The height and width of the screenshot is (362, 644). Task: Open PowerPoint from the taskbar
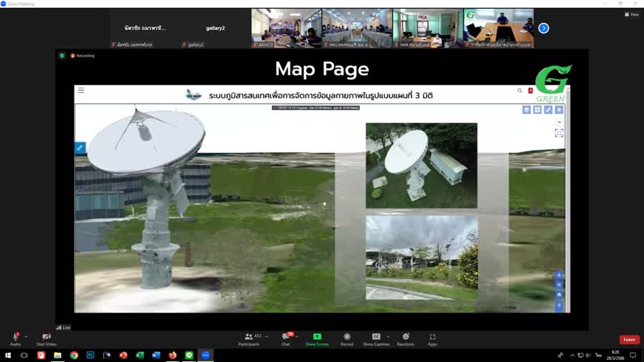(x=123, y=355)
